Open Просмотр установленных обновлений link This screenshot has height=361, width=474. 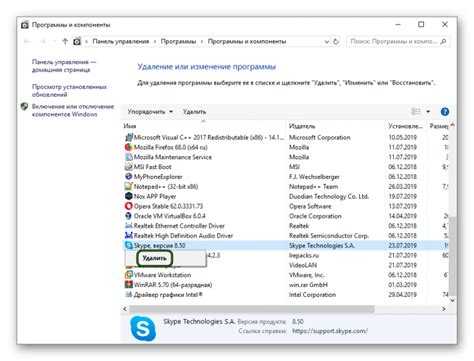[69, 90]
